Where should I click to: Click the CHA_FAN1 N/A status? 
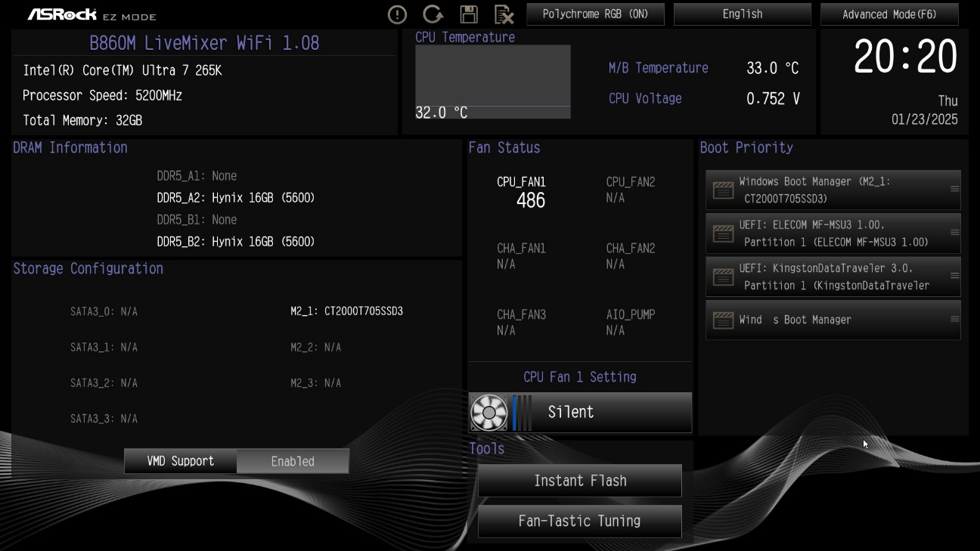click(x=506, y=265)
